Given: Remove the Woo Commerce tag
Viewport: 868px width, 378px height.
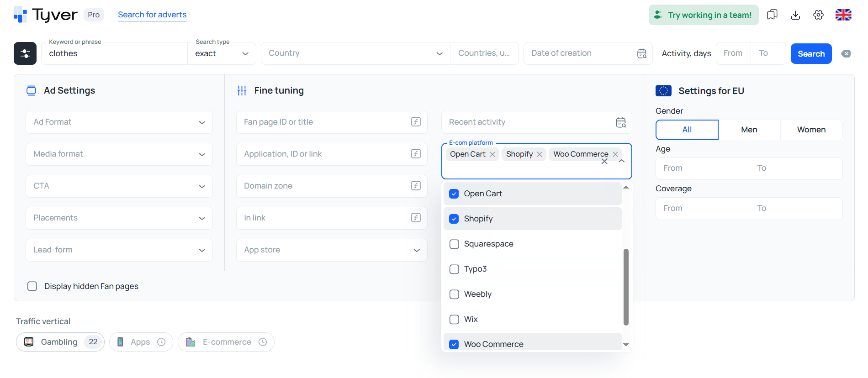Looking at the screenshot, I should point(615,154).
